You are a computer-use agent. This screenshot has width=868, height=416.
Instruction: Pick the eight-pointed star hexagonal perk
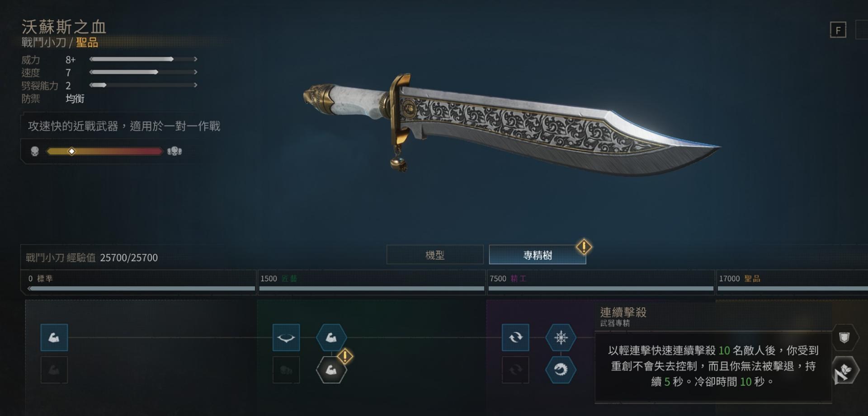click(x=561, y=337)
